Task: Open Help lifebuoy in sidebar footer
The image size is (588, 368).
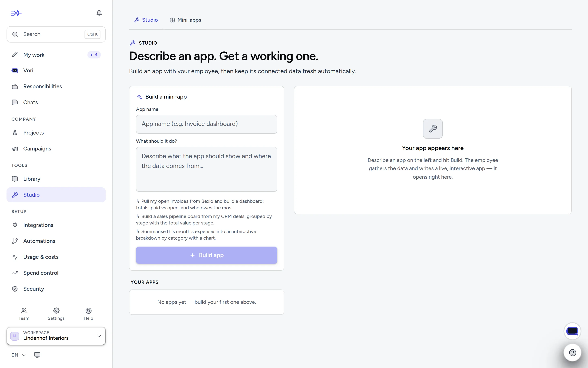Action: click(88, 314)
